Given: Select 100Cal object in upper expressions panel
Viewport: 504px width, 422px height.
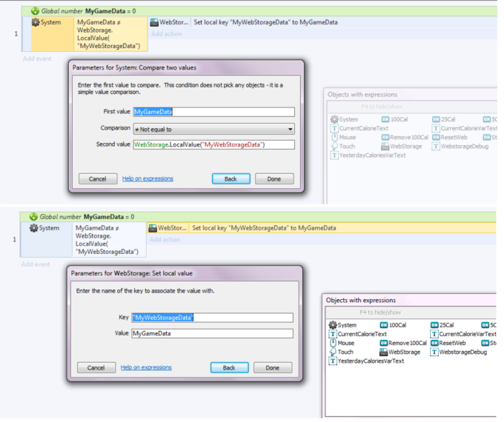Looking at the screenshot, I should [x=395, y=119].
